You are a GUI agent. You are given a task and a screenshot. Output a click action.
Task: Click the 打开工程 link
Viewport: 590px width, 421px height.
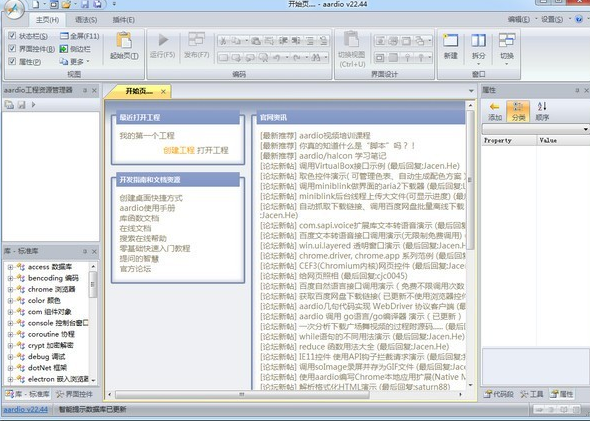(x=213, y=150)
